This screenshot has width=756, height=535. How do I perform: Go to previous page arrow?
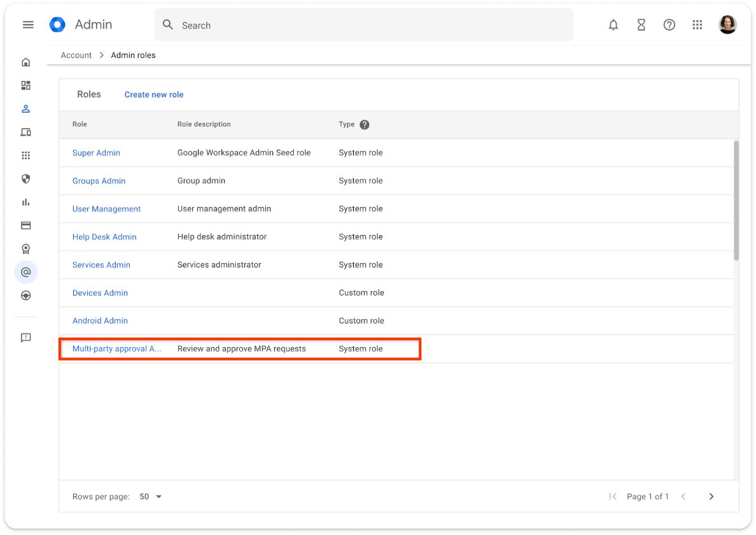tap(683, 496)
